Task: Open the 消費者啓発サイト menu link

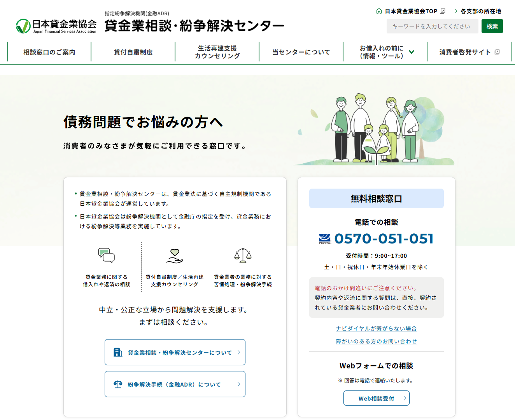Action: (x=469, y=52)
